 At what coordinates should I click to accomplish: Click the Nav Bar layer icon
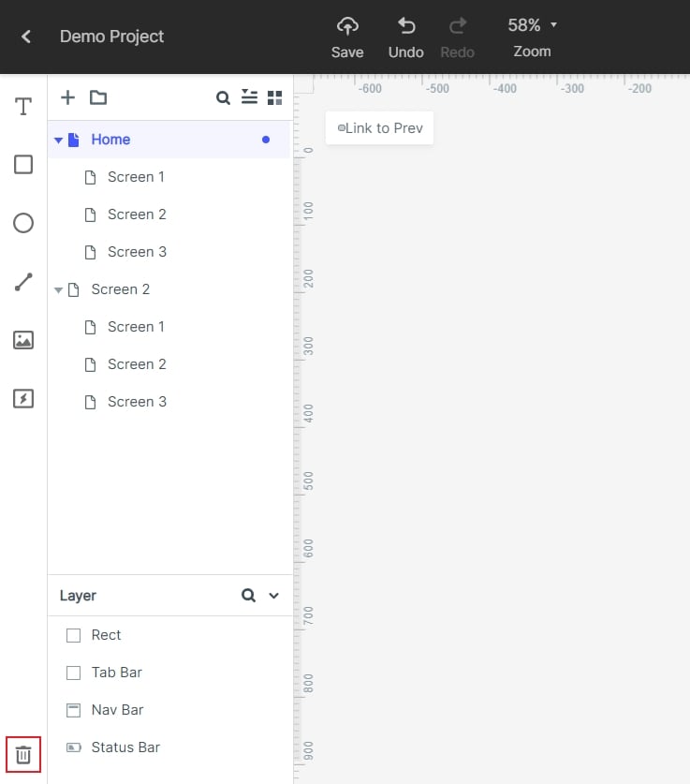tap(73, 711)
